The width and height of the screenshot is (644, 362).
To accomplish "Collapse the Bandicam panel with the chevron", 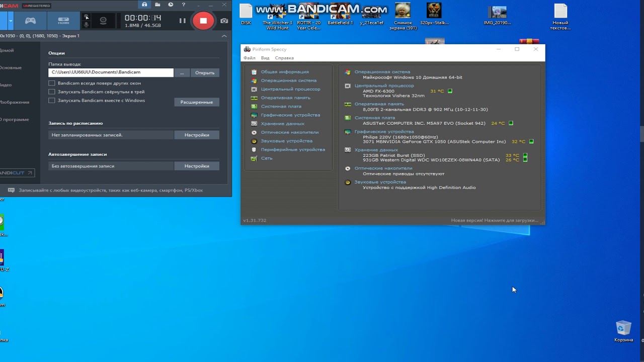I will coord(224,36).
